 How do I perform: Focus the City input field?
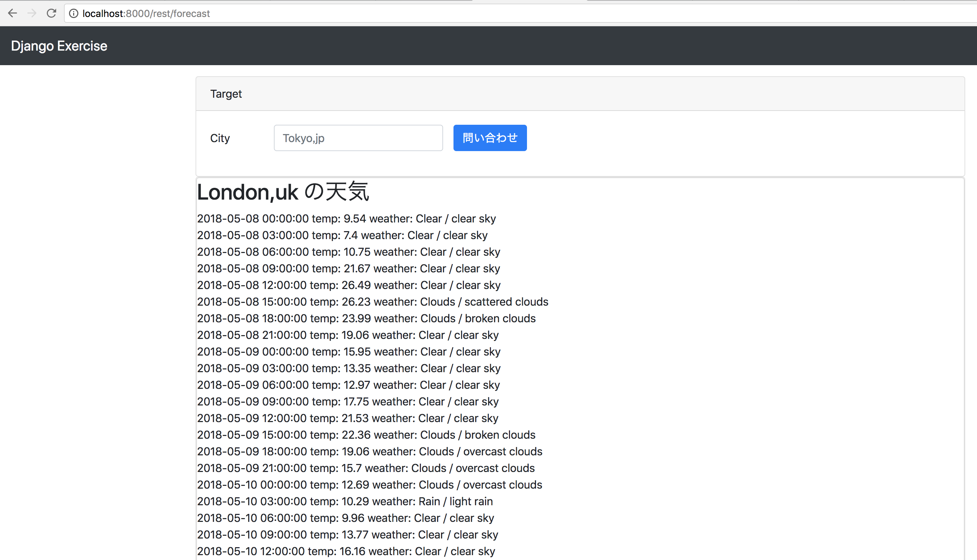(x=358, y=138)
